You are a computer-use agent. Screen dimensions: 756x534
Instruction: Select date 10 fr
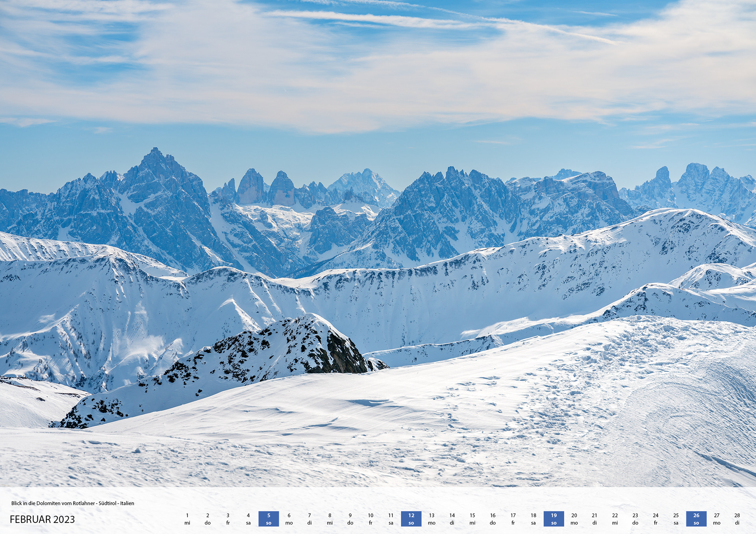pyautogui.click(x=371, y=519)
